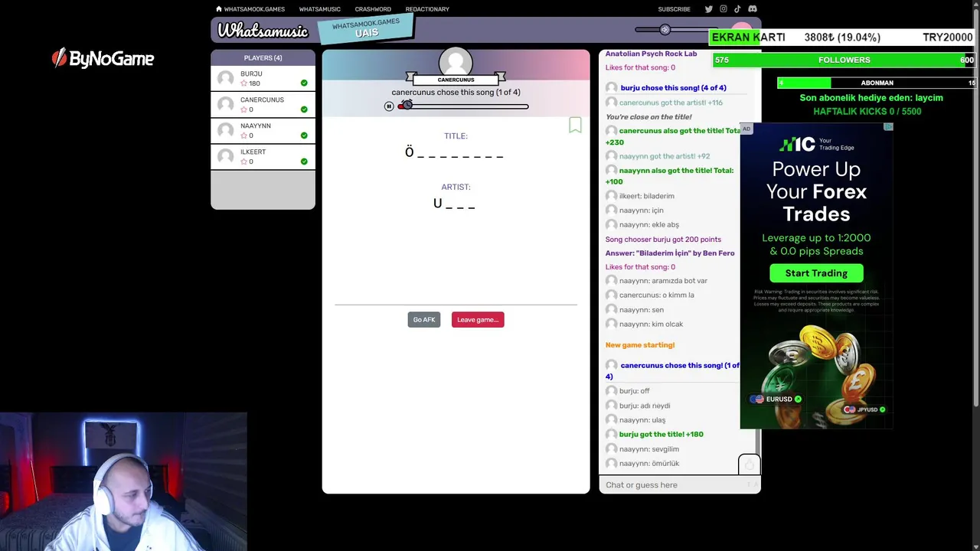Screen dimensions: 980x551
Task: Click the ARTIST hint 'U _ _ _'
Action: click(455, 204)
